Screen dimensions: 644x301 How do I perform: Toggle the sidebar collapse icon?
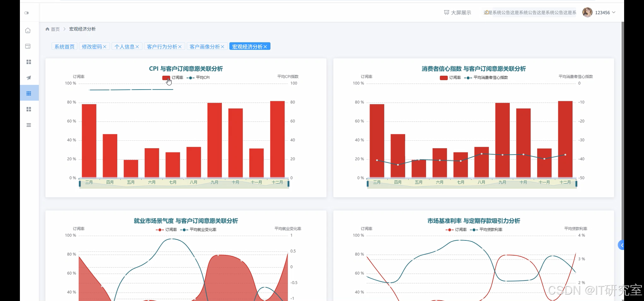click(x=27, y=13)
